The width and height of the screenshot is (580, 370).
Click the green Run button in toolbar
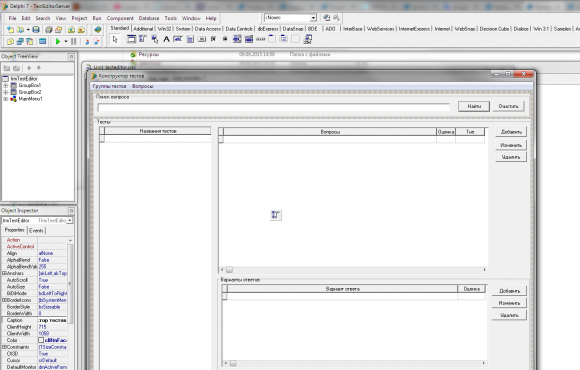(58, 42)
